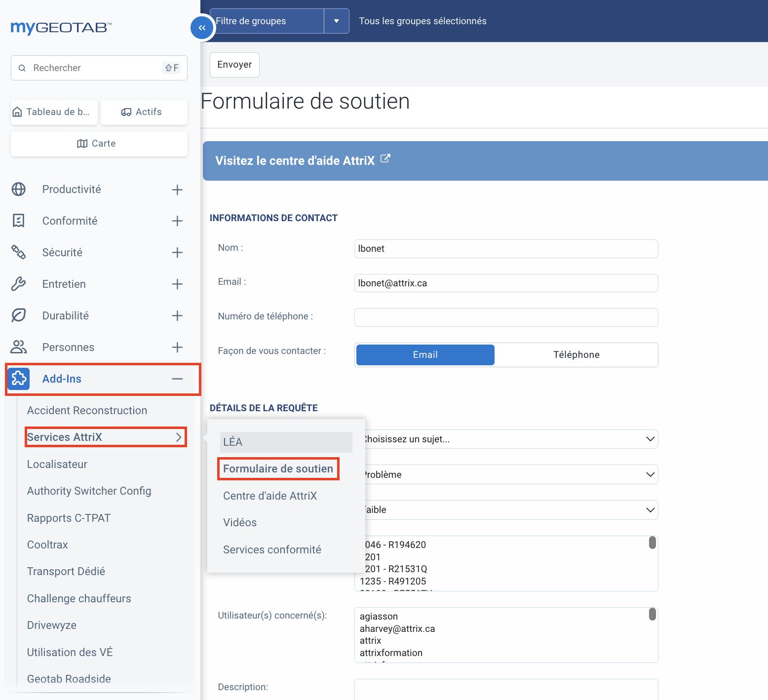Screen dimensions: 768x700
Task: Collapse the Add-Ins section minus sign
Action: (177, 379)
